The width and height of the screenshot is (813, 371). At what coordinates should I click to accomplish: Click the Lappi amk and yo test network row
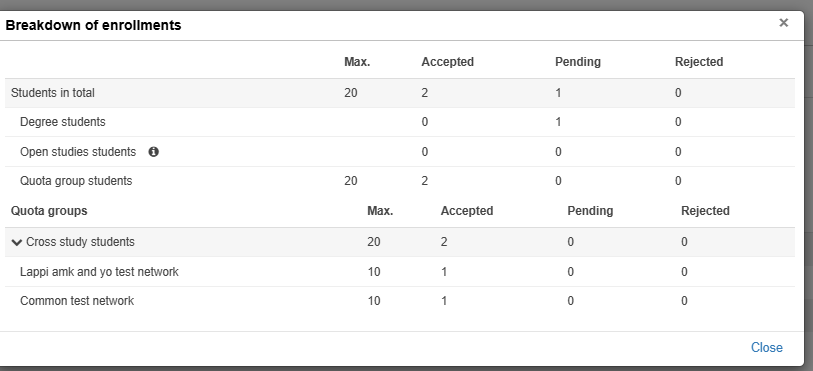point(400,272)
